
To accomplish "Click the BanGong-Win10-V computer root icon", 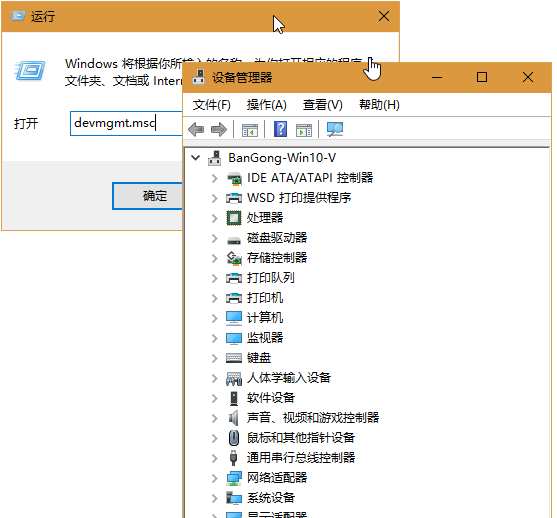I will point(215,158).
